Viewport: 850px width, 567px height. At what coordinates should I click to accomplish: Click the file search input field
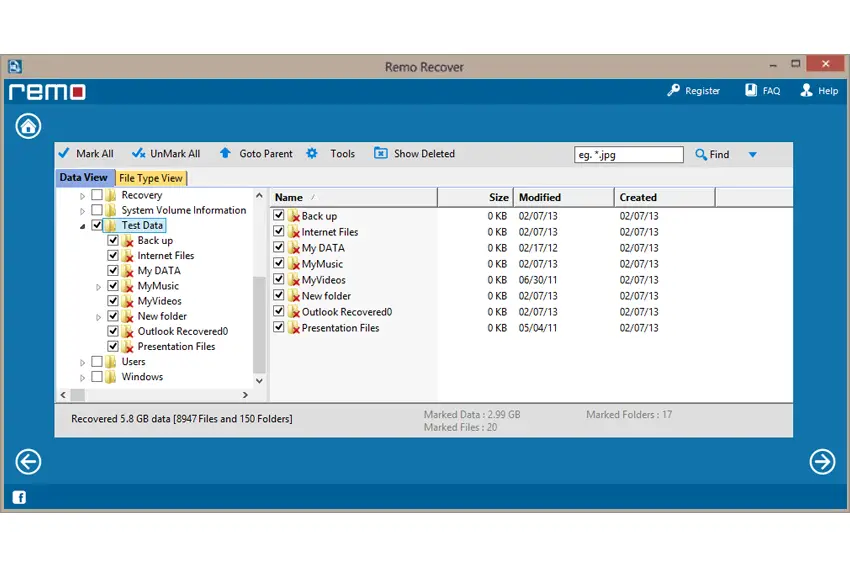629,154
